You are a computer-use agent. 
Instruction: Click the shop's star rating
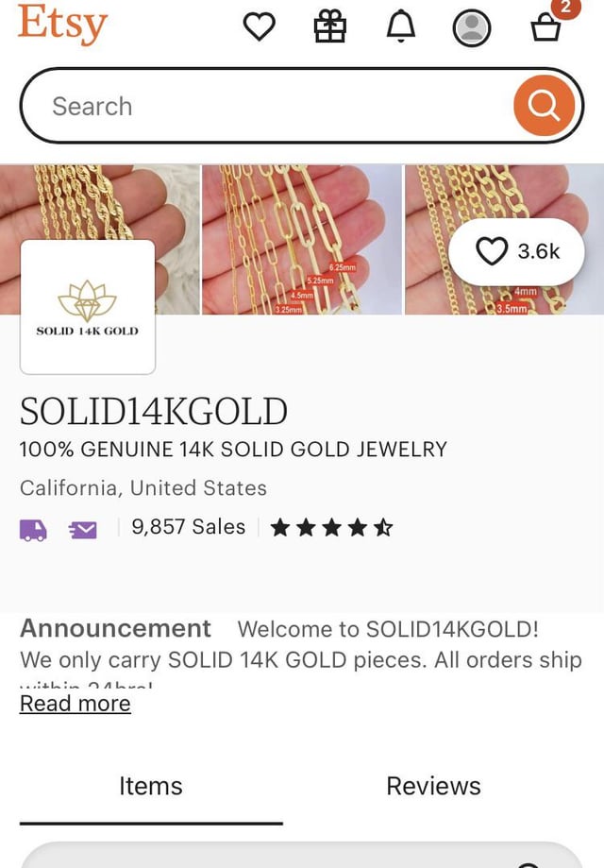tap(330, 527)
